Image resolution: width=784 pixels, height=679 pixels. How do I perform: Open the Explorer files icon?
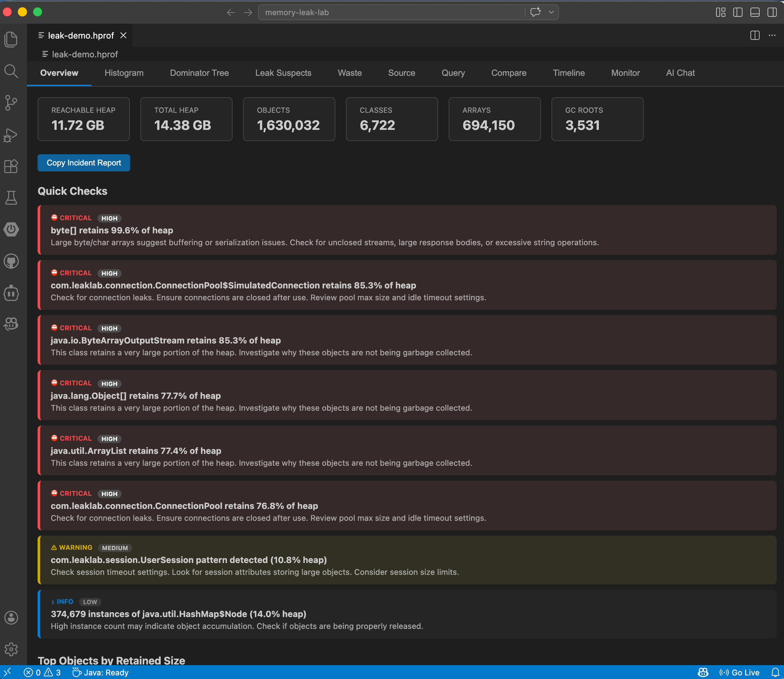[x=11, y=40]
